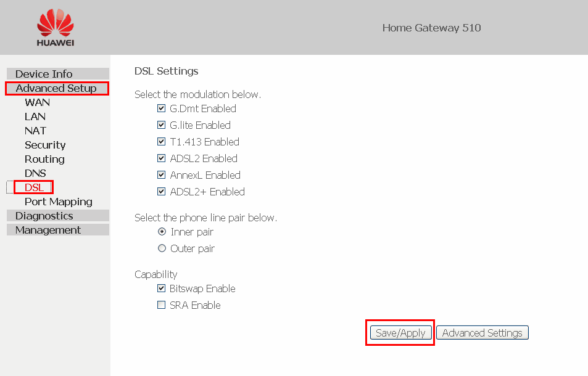
Task: Enable SRA Enable checkbox
Action: click(161, 305)
